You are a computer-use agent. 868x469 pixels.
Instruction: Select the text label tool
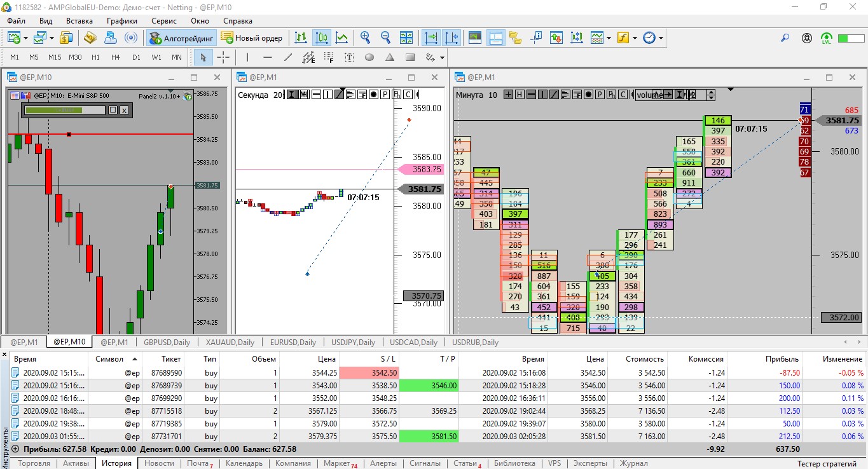349,57
